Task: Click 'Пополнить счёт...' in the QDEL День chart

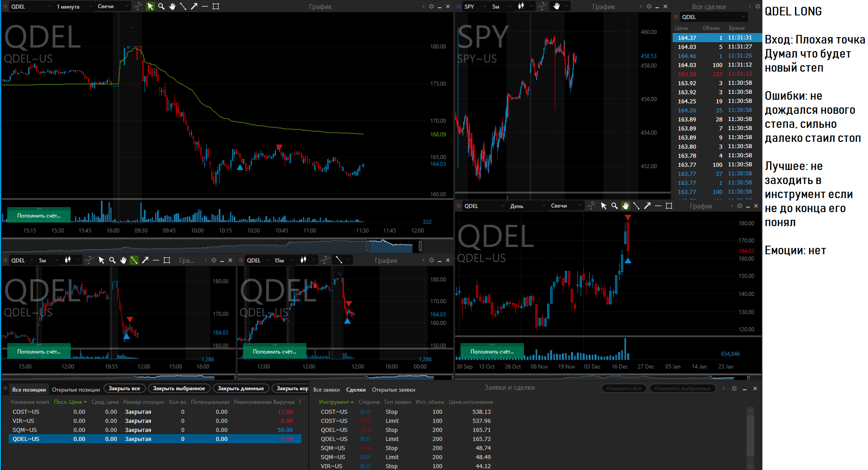Action: (492, 351)
